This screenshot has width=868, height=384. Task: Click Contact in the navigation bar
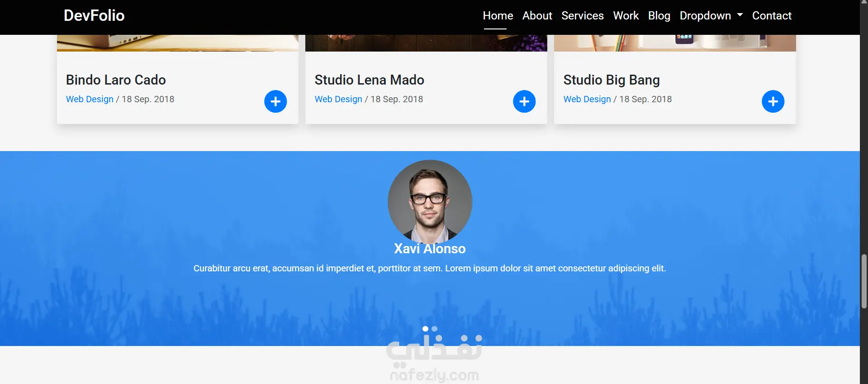(772, 16)
